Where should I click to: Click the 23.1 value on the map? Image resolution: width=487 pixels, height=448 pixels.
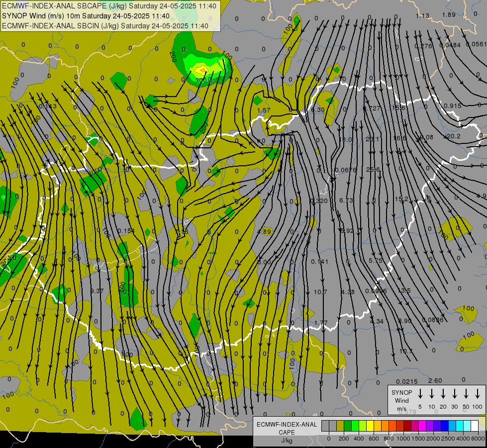pyautogui.click(x=373, y=139)
